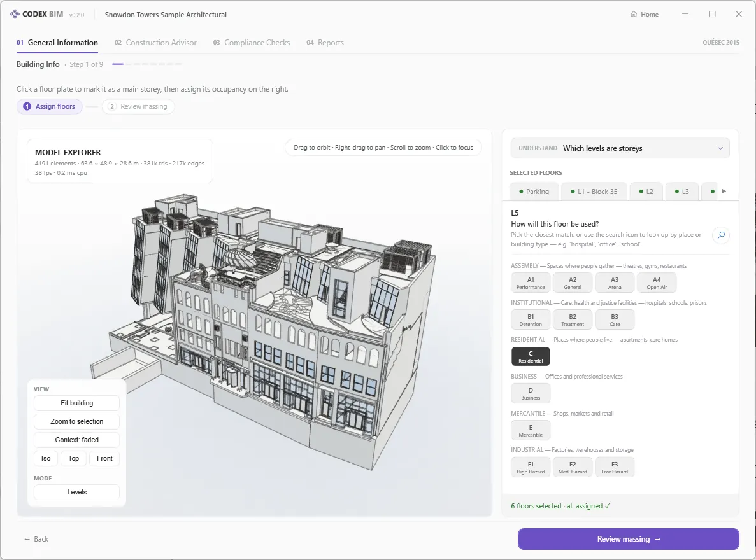Go to Review massing step pill
756x560 pixels.
tap(138, 106)
